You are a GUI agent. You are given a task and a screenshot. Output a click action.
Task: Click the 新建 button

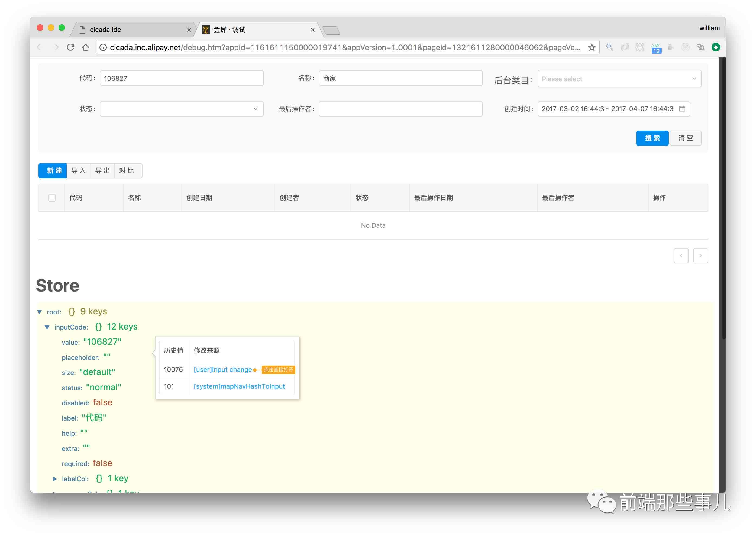pyautogui.click(x=53, y=171)
